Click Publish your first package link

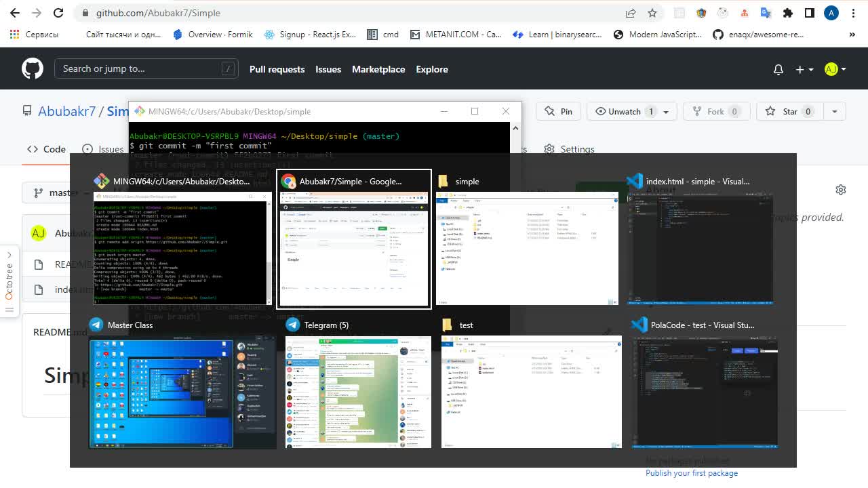[692, 473]
